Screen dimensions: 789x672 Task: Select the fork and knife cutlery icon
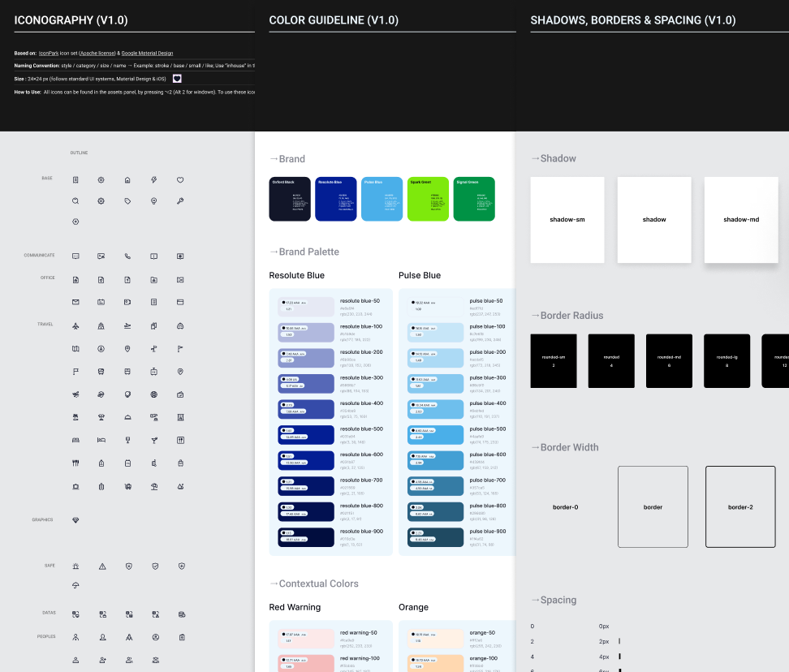click(75, 463)
